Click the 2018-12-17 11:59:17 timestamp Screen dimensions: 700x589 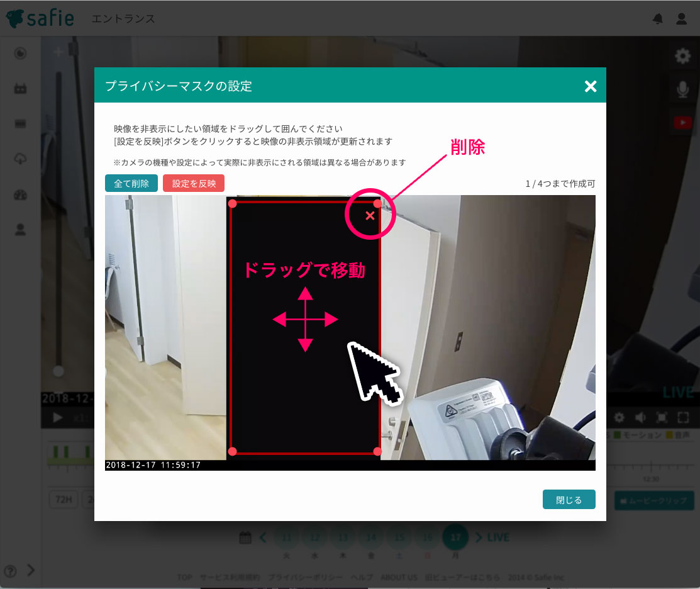click(x=153, y=465)
